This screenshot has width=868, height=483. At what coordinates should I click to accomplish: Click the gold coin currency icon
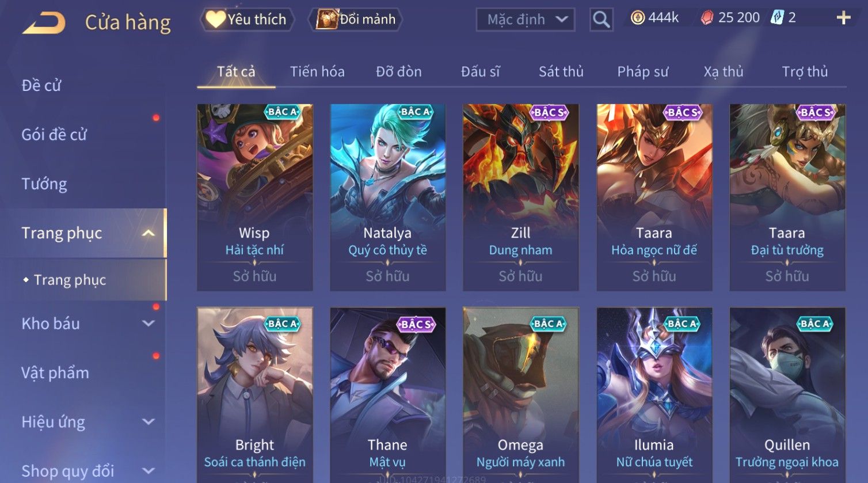tap(637, 18)
